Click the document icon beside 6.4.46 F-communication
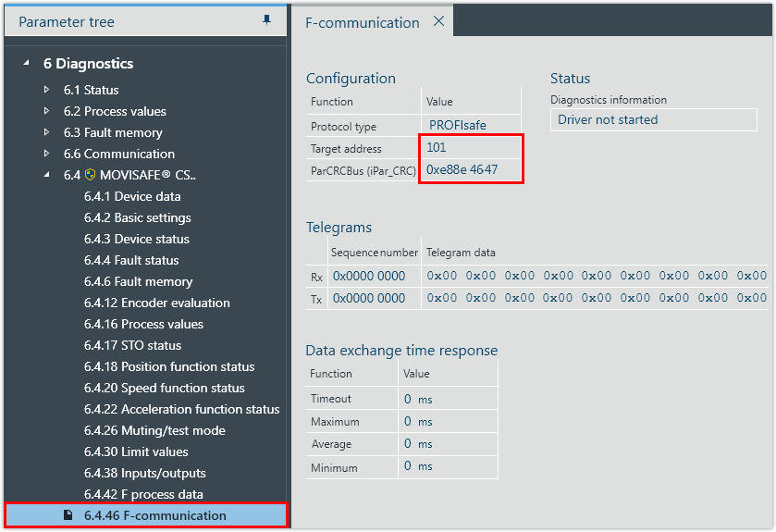The height and width of the screenshot is (532, 776). [68, 515]
